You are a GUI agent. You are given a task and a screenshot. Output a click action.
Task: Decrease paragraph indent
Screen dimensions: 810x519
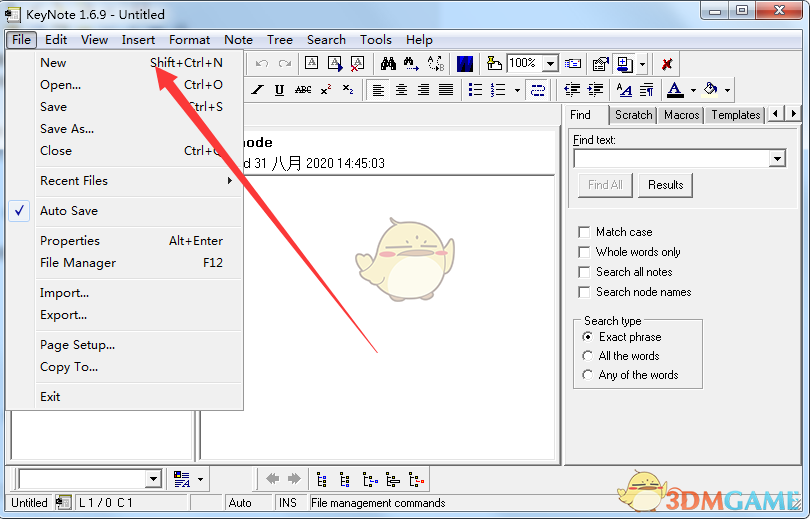572,90
